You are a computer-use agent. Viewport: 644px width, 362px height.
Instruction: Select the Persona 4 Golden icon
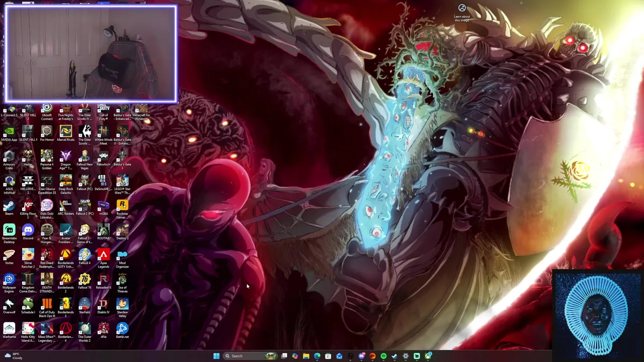pos(47,160)
